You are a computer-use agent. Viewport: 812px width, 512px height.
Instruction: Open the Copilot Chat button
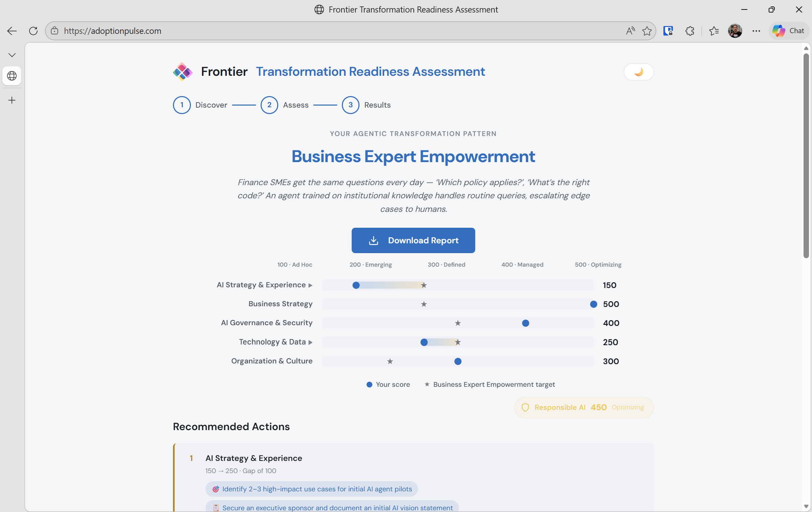[789, 31]
